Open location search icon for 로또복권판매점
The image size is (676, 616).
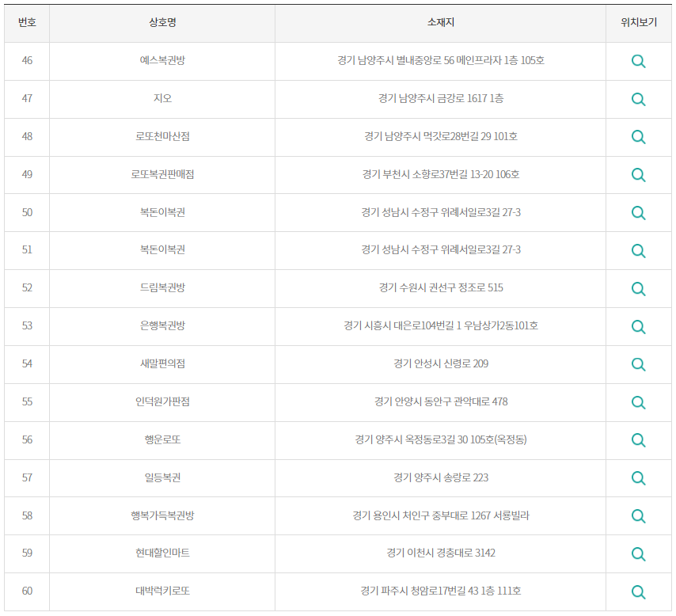tap(638, 175)
